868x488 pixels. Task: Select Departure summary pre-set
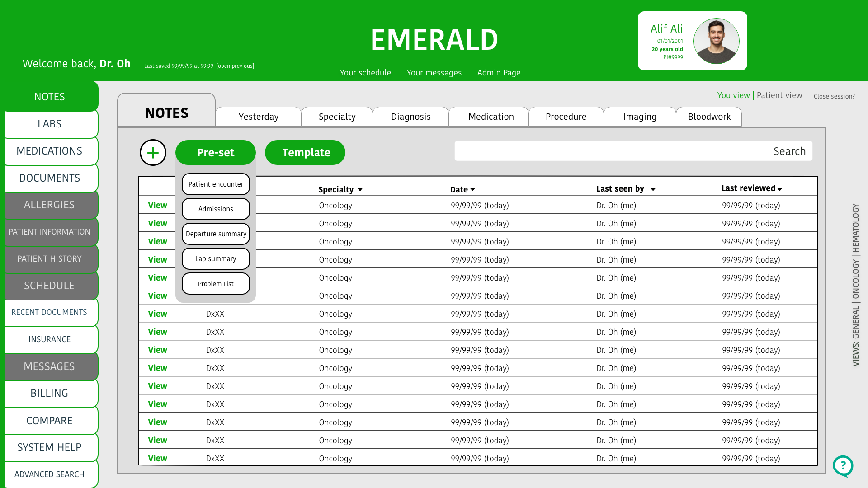[x=216, y=234]
